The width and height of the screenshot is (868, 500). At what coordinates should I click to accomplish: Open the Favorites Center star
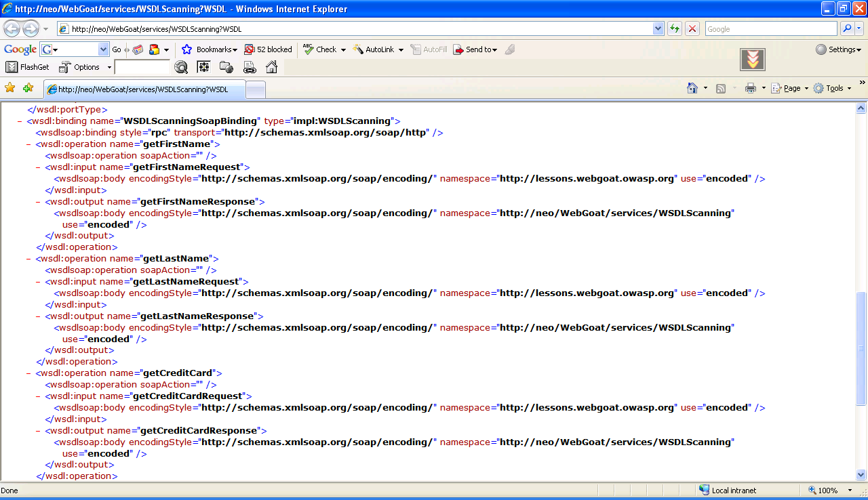9,88
